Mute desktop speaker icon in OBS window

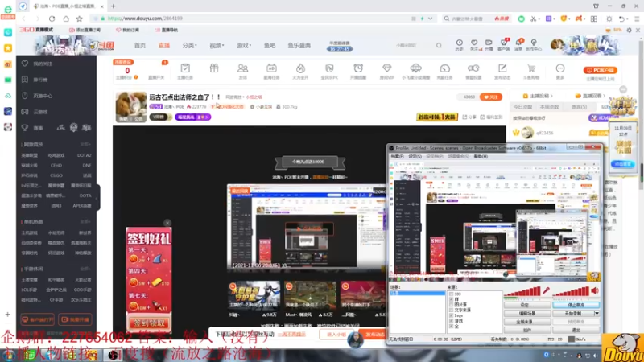(x=595, y=290)
